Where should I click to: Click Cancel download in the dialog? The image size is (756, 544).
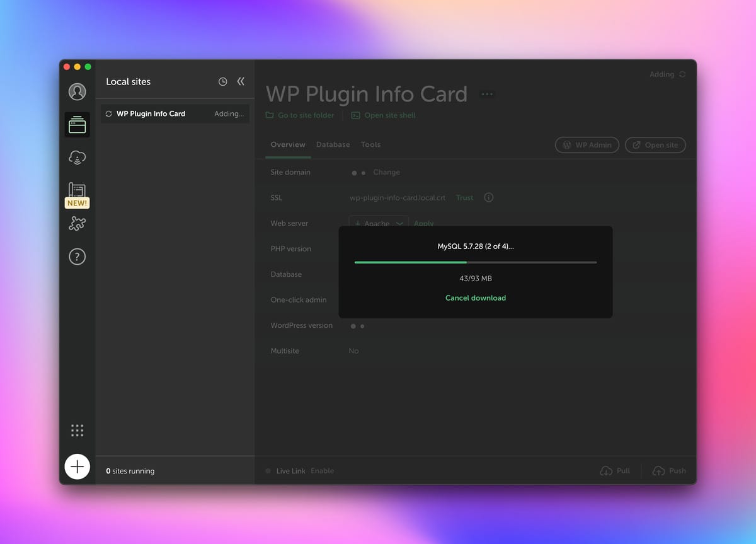(476, 298)
